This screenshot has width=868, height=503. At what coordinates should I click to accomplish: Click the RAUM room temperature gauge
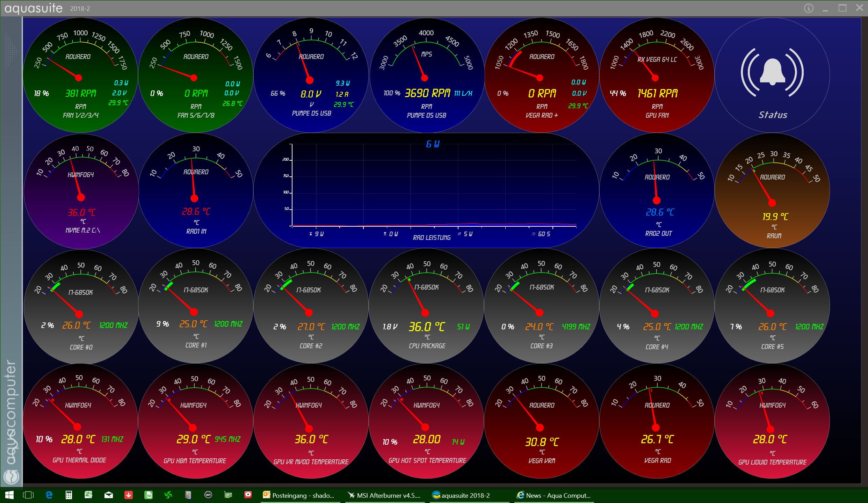click(x=772, y=191)
